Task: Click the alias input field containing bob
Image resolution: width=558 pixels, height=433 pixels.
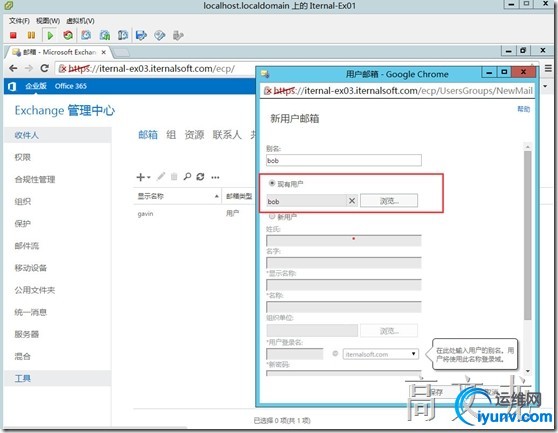Action: click(x=344, y=160)
